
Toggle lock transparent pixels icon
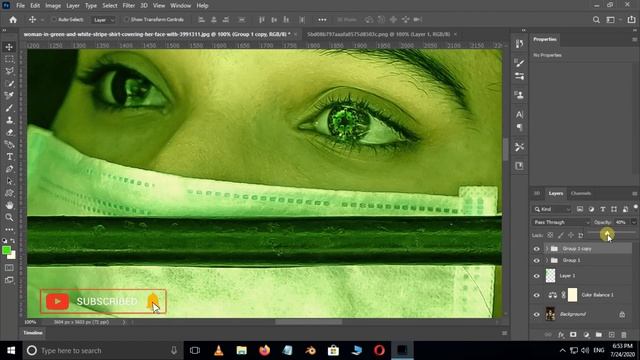coord(550,235)
